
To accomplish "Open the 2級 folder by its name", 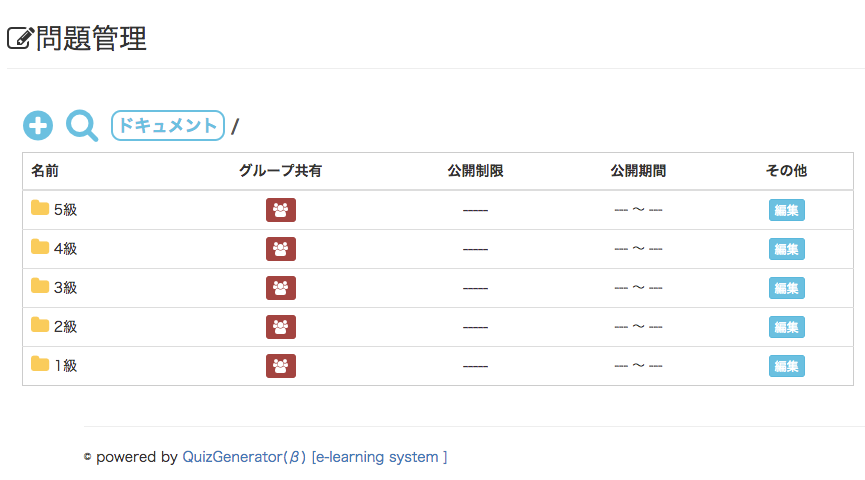I will (65, 326).
